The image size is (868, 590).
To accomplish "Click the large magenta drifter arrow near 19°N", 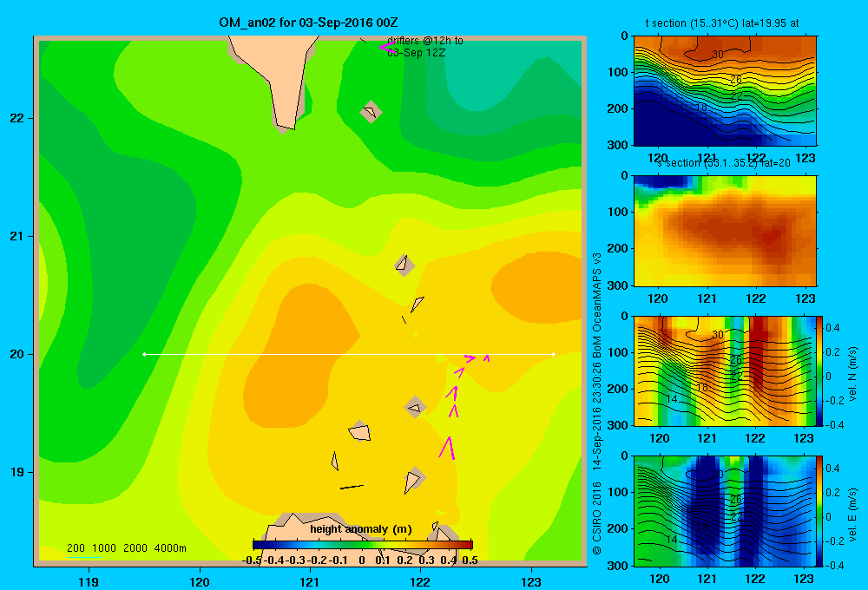I will point(447,448).
